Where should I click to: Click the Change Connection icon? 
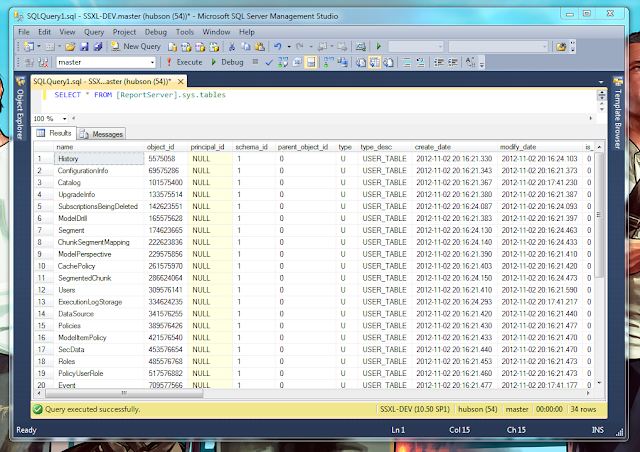[43, 62]
